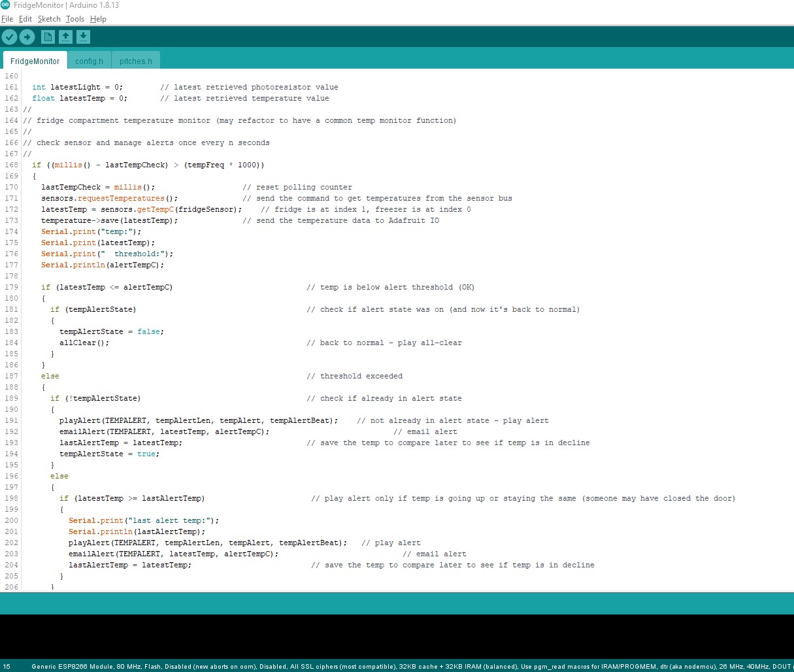Click the Open sketch up-arrow icon
The image size is (794, 672).
[x=65, y=37]
